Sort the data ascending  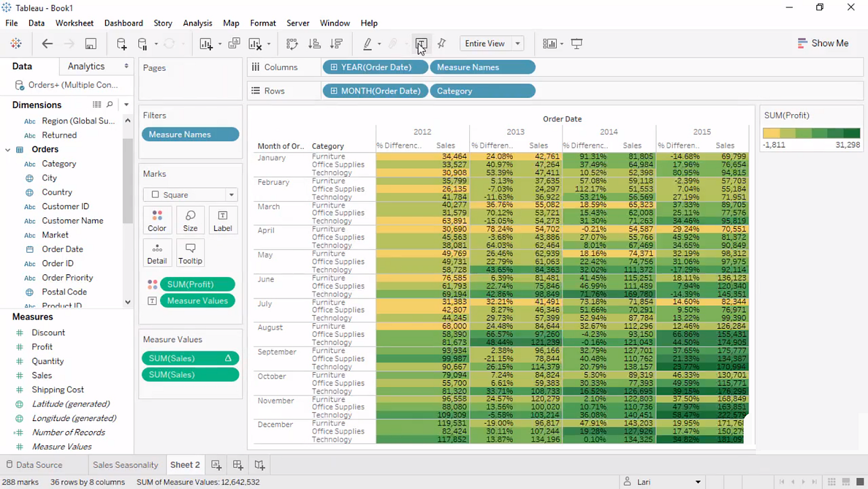click(x=314, y=43)
